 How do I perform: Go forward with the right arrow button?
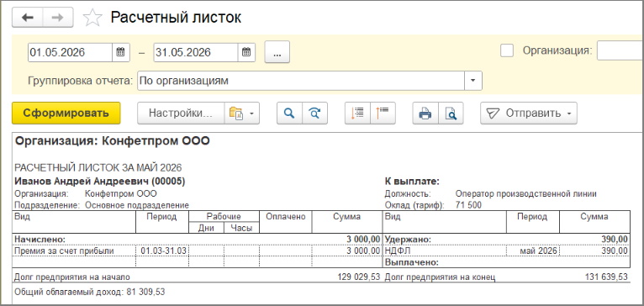click(x=58, y=18)
